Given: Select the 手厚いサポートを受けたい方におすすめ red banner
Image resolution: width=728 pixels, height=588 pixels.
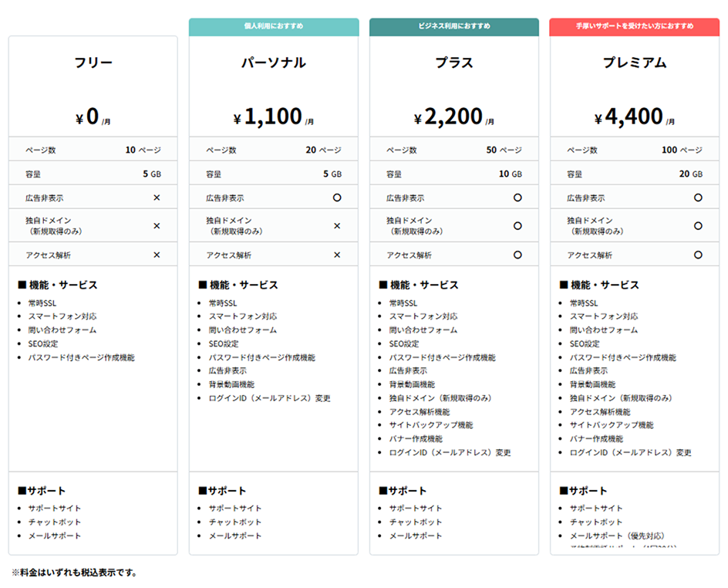Looking at the screenshot, I should pos(635,26).
